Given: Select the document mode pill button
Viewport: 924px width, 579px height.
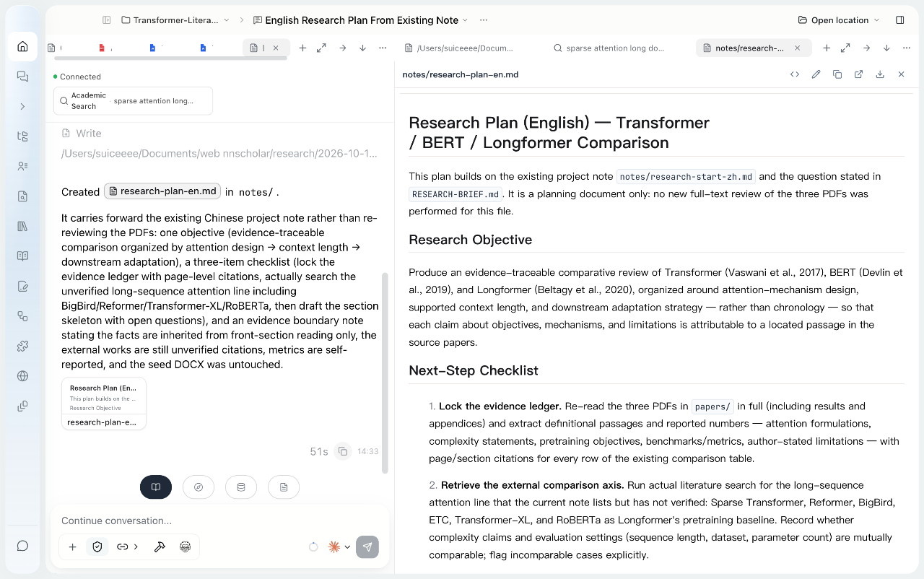Looking at the screenshot, I should tap(284, 487).
